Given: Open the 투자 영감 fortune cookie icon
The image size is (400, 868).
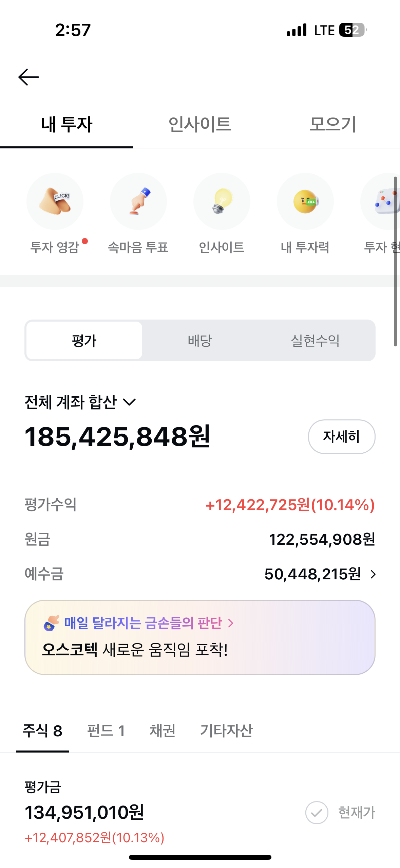Looking at the screenshot, I should pyautogui.click(x=55, y=201).
